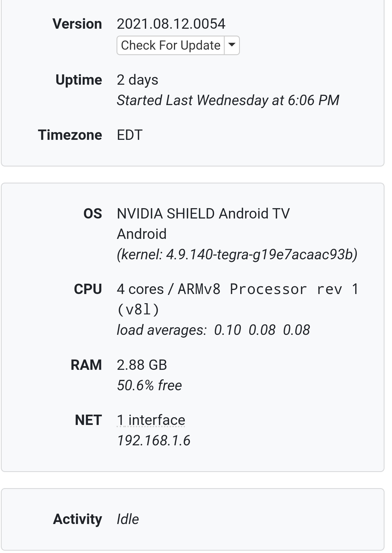Click the Idle activity status
This screenshot has height=553, width=392.
(x=128, y=519)
